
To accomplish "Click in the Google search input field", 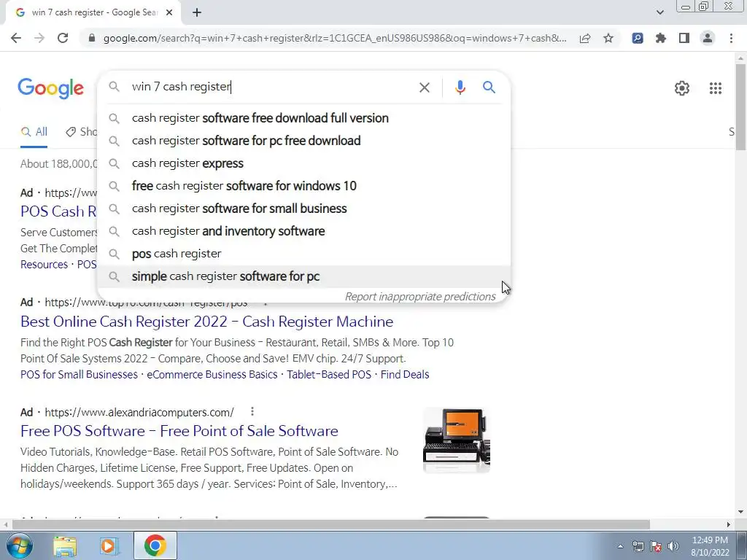I will click(271, 87).
